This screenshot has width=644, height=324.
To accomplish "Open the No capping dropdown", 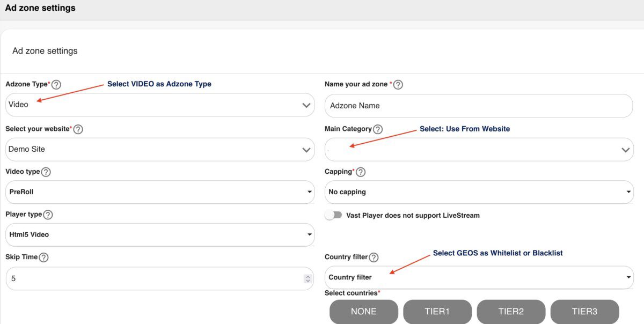I will (x=479, y=192).
